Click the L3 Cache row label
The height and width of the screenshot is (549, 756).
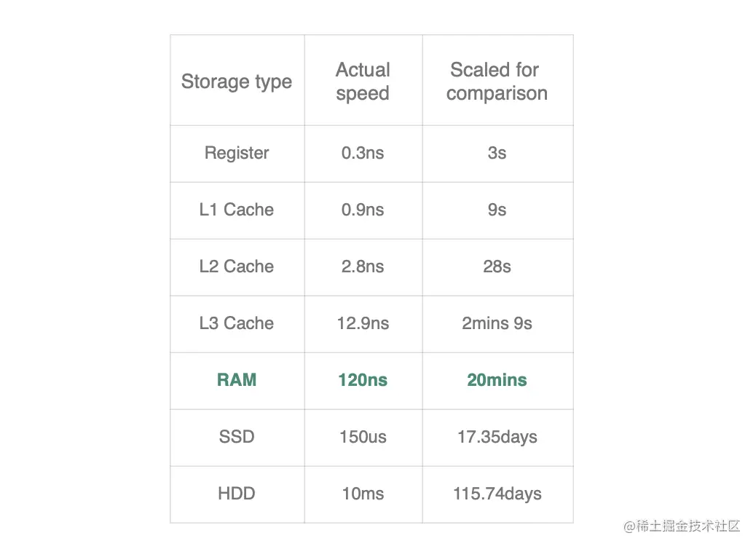tap(237, 323)
